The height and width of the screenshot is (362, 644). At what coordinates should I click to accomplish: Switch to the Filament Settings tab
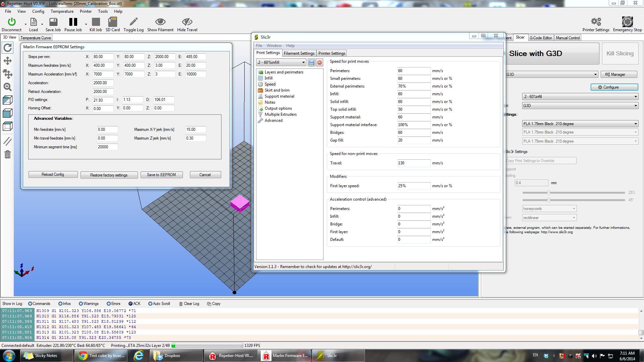(299, 53)
